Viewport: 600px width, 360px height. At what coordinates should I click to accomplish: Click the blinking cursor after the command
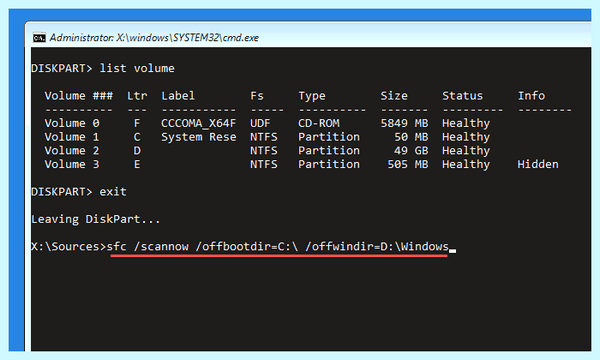tap(452, 251)
